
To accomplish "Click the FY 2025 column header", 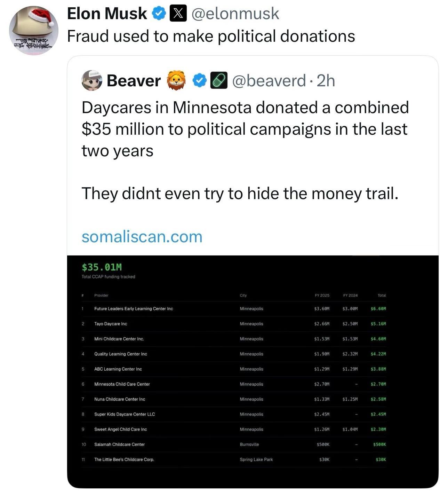I will click(x=322, y=296).
